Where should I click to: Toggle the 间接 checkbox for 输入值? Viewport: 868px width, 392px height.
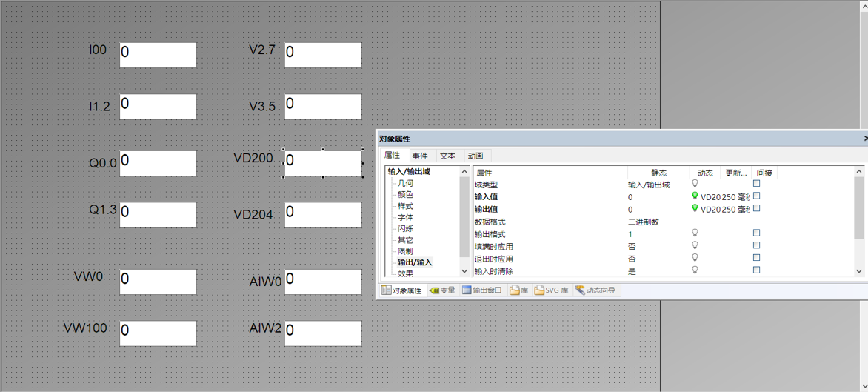point(756,196)
